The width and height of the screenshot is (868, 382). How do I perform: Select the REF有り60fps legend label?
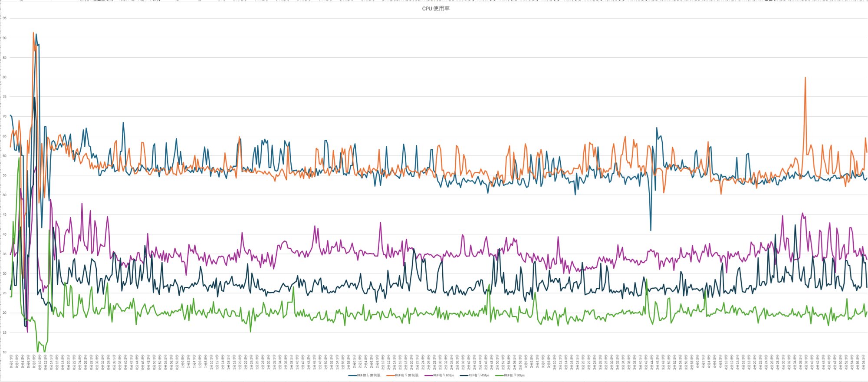coord(444,375)
